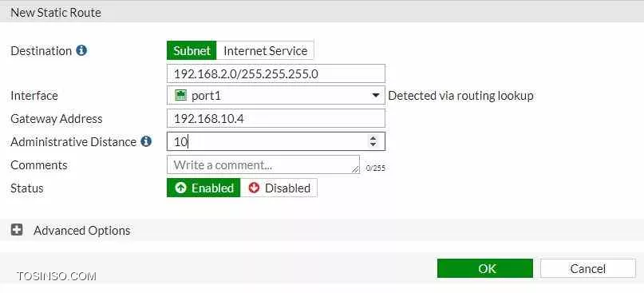Cancel the new static route
Image resolution: width=644 pixels, height=293 pixels.
point(588,268)
